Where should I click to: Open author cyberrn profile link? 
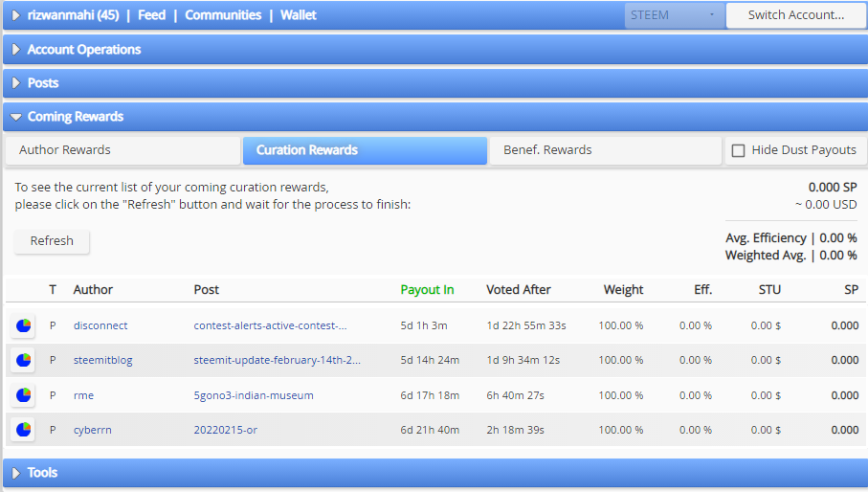pos(93,430)
